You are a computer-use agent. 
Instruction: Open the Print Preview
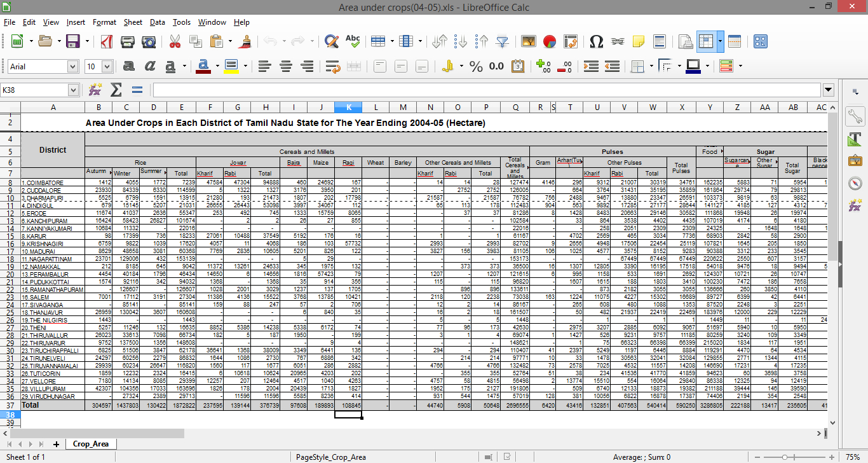[148, 41]
